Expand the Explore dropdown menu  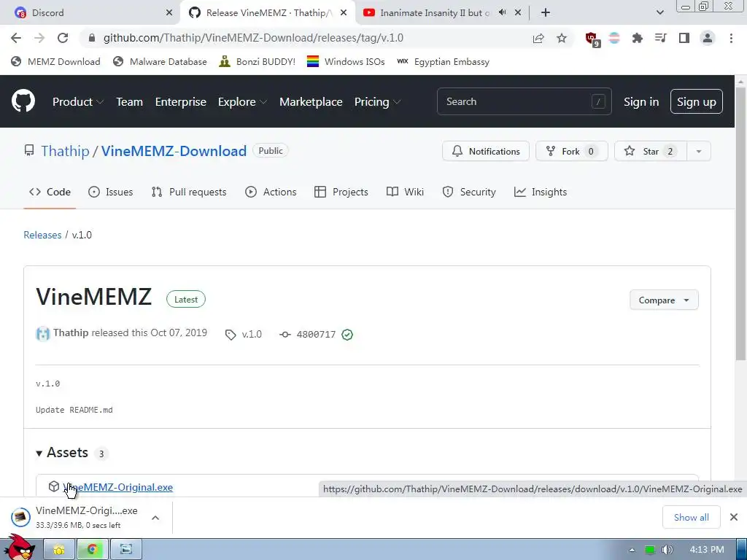(x=242, y=102)
